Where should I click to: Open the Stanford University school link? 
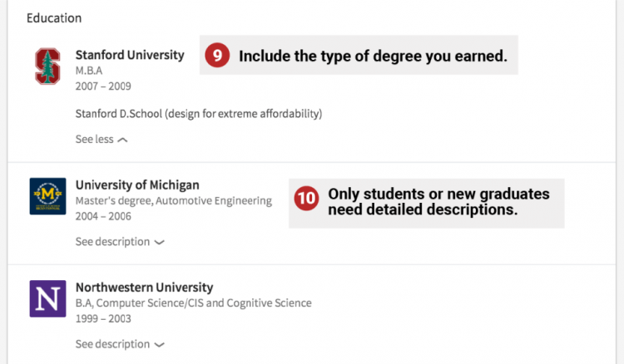tap(130, 55)
